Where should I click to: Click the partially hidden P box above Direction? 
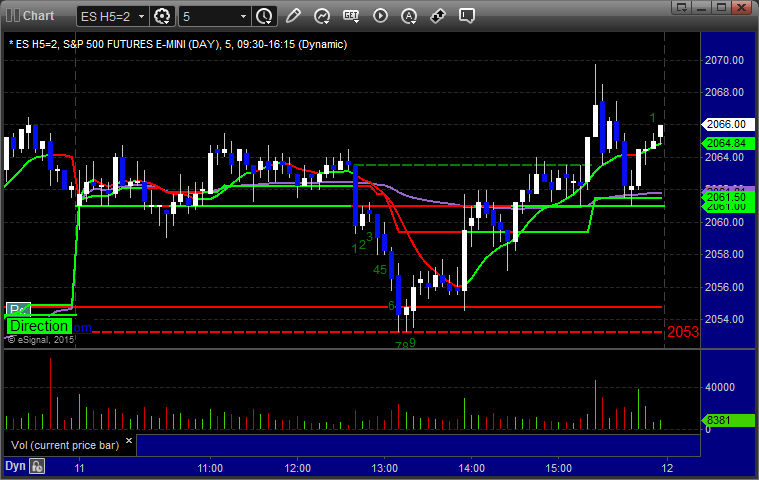tap(18, 309)
